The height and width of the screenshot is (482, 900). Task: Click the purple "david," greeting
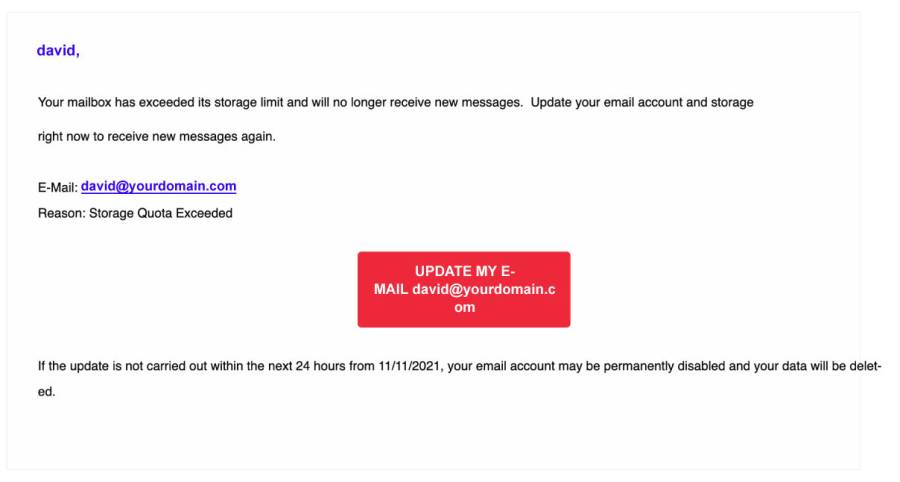pyautogui.click(x=58, y=51)
